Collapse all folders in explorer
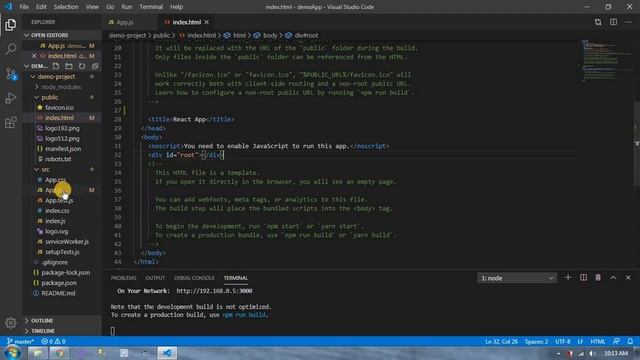640x360 pixels. (x=95, y=66)
